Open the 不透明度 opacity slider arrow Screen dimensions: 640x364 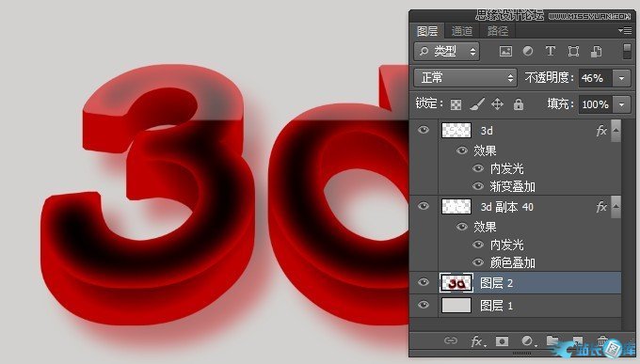[621, 78]
